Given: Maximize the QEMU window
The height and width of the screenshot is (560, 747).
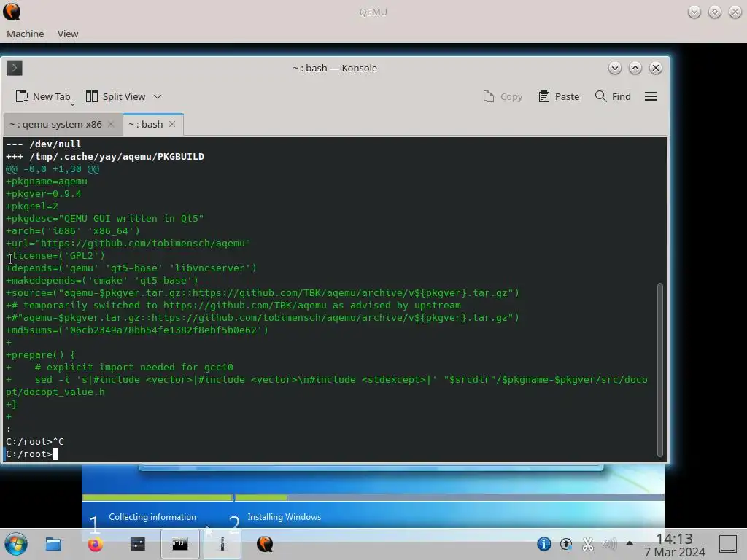Looking at the screenshot, I should point(715,12).
